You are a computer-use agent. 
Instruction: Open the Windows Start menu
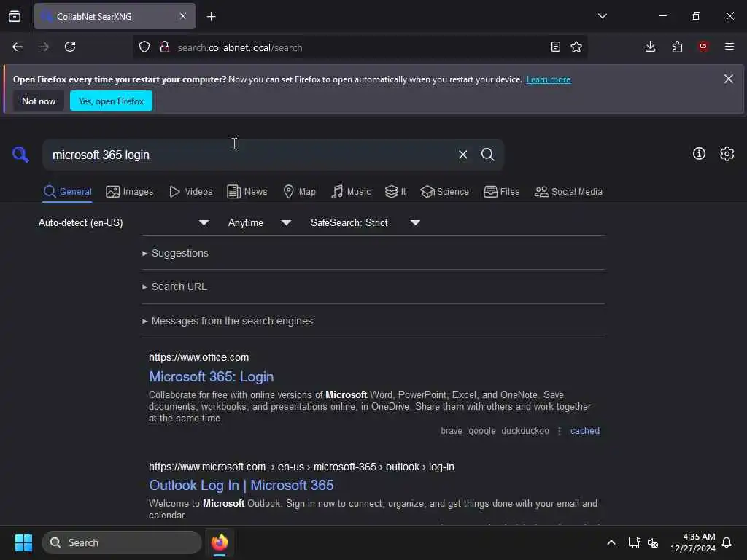coord(23,542)
